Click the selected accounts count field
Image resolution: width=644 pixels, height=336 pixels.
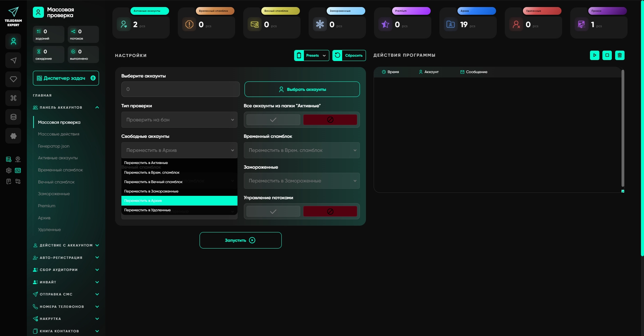coord(180,89)
